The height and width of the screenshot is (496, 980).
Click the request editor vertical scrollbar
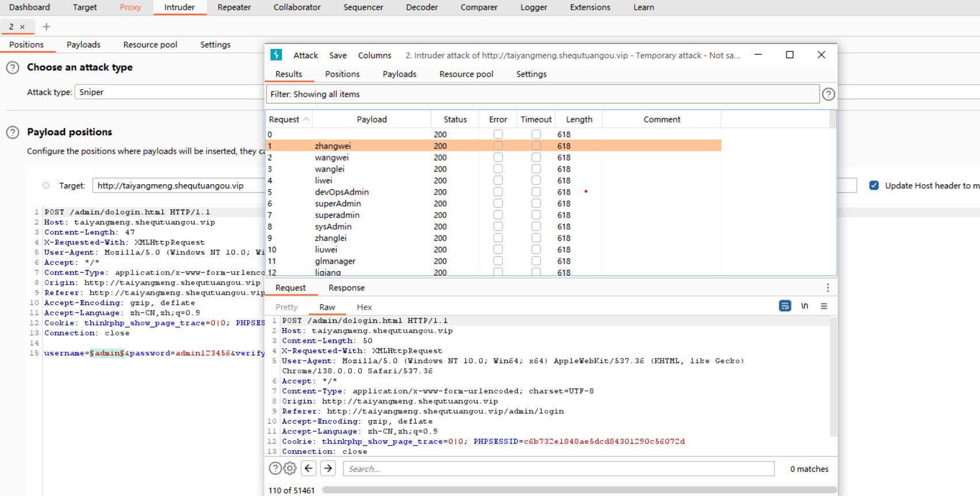coord(833,377)
